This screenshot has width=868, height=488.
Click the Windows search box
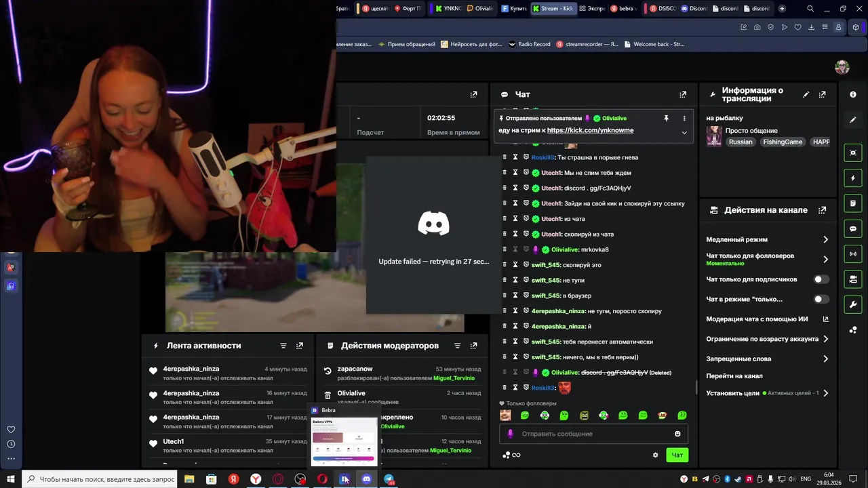coord(100,479)
